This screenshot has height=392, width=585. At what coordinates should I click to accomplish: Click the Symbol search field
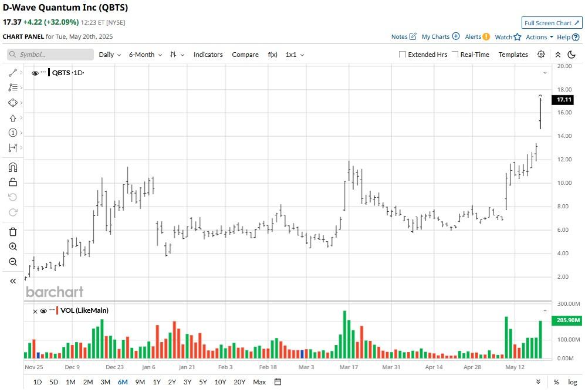50,55
